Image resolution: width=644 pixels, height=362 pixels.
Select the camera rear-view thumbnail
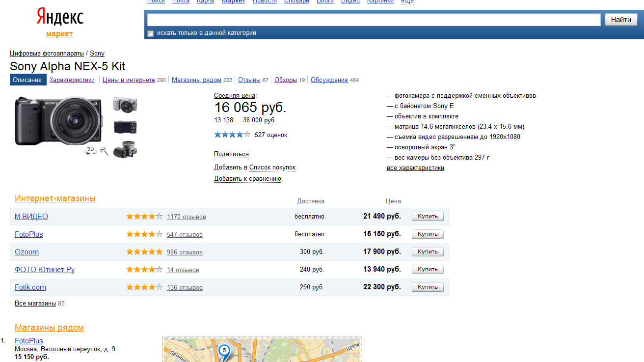[x=125, y=127]
